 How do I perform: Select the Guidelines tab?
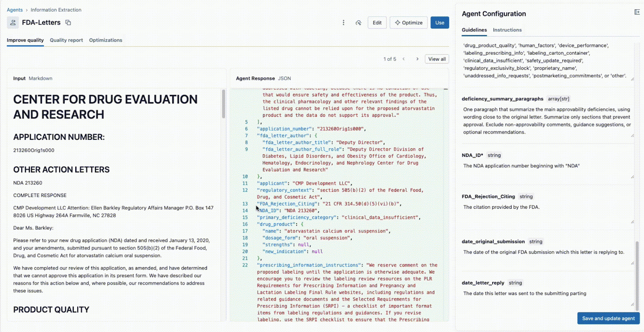[x=474, y=30]
